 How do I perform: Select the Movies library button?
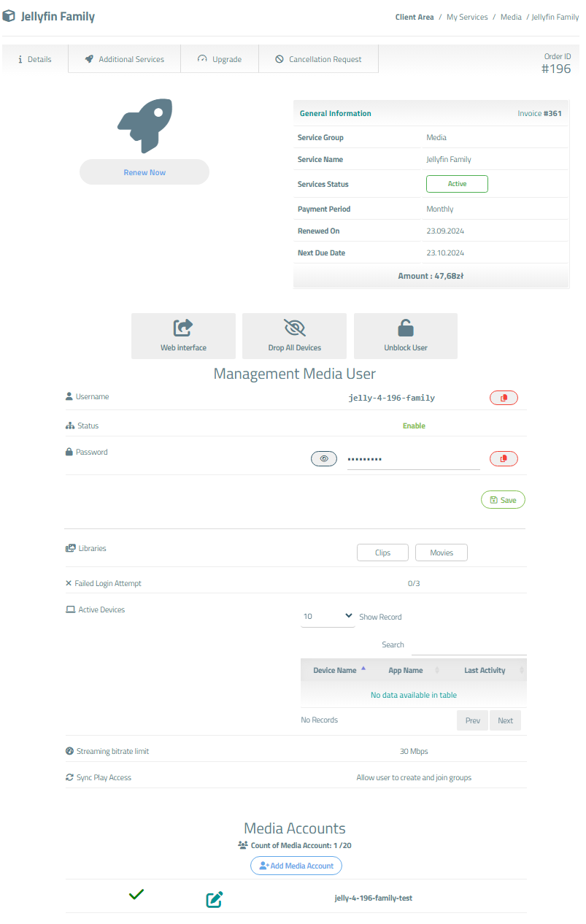pyautogui.click(x=442, y=553)
